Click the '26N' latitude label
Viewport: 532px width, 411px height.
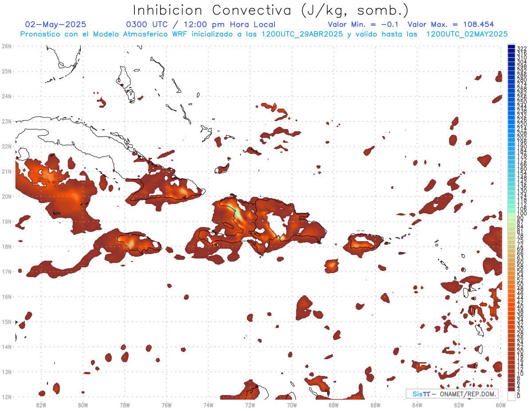(6, 46)
